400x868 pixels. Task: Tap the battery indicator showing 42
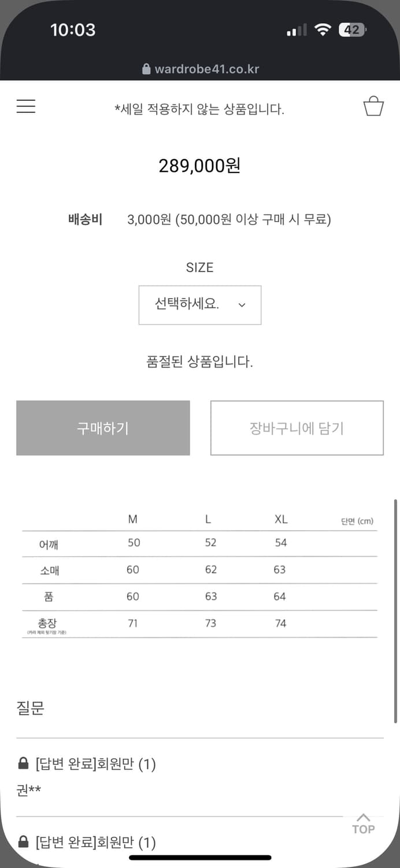coord(351,30)
